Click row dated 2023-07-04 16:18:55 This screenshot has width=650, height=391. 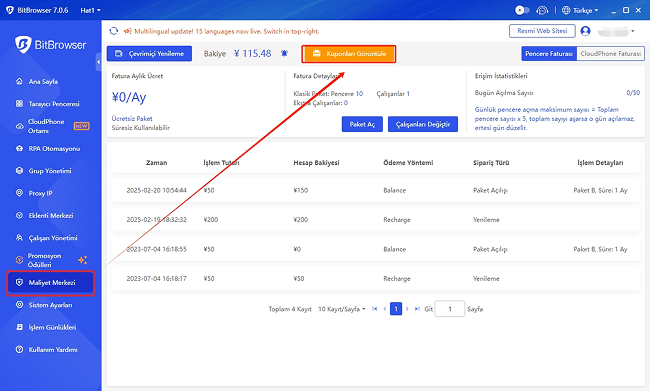(375, 249)
